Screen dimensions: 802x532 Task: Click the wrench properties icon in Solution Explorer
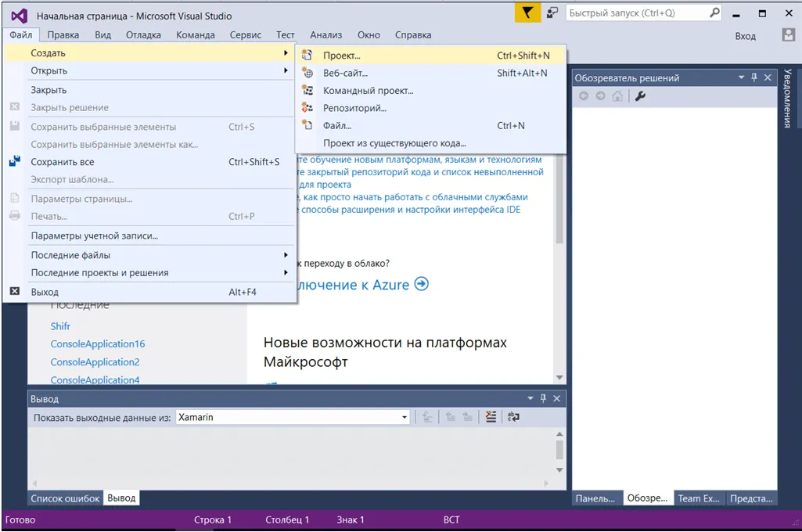640,96
